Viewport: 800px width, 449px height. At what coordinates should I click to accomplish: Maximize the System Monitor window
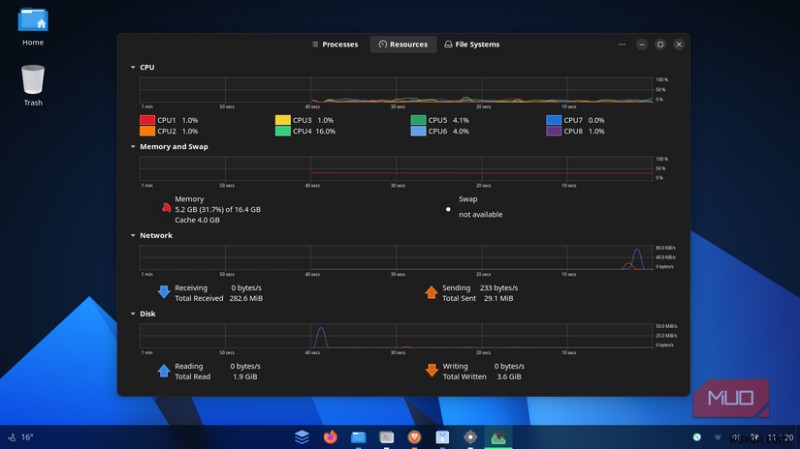(x=660, y=44)
